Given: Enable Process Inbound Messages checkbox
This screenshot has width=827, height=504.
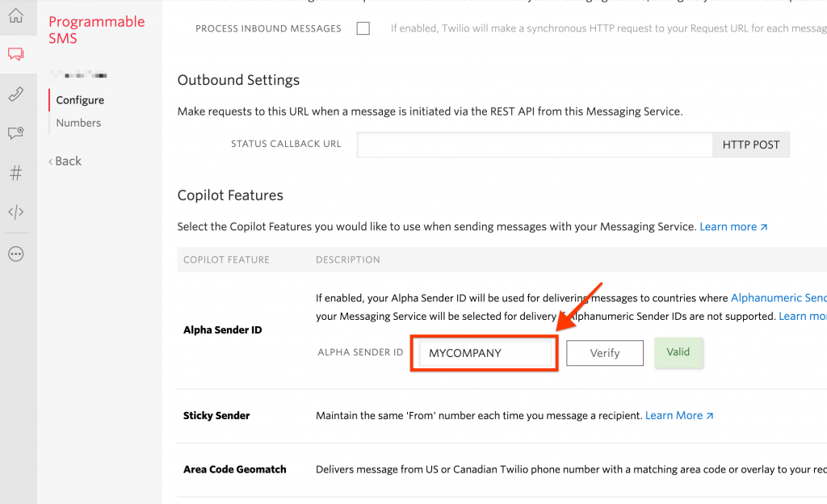Looking at the screenshot, I should pos(363,28).
